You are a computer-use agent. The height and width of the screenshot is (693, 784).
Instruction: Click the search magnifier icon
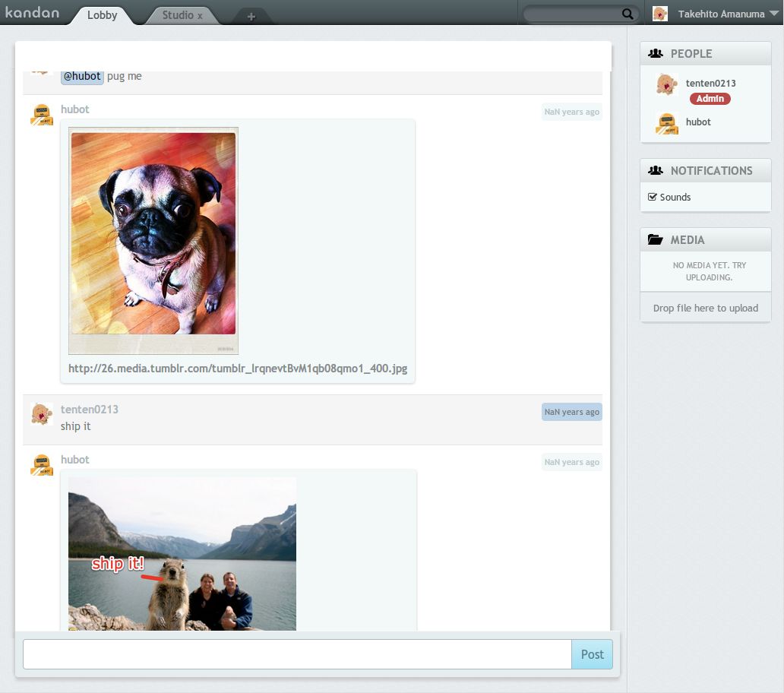tap(627, 14)
